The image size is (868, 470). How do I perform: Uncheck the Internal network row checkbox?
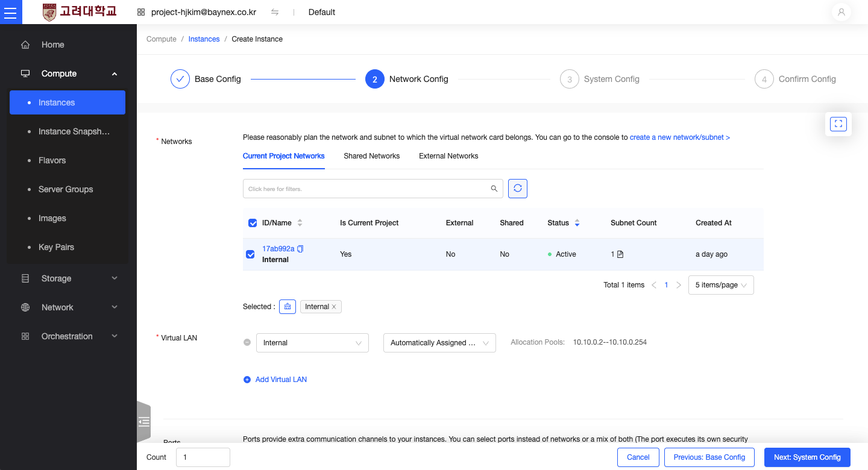pyautogui.click(x=250, y=254)
